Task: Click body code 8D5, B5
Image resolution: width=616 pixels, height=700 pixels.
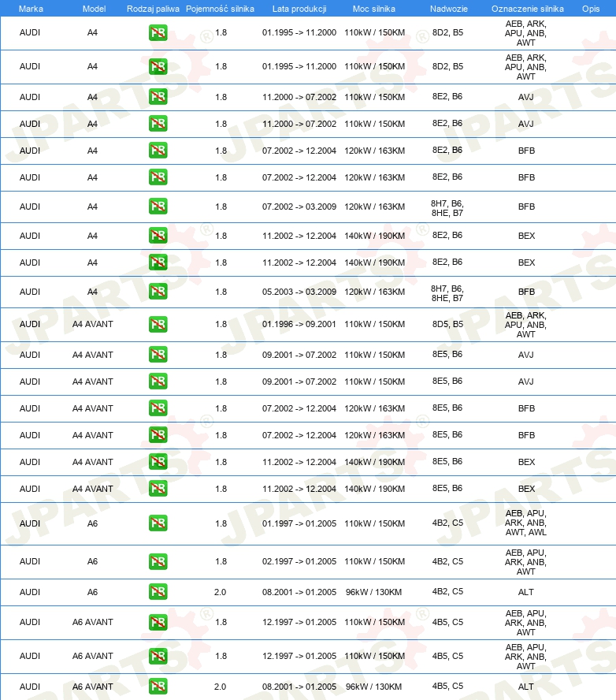Action: coord(447,324)
